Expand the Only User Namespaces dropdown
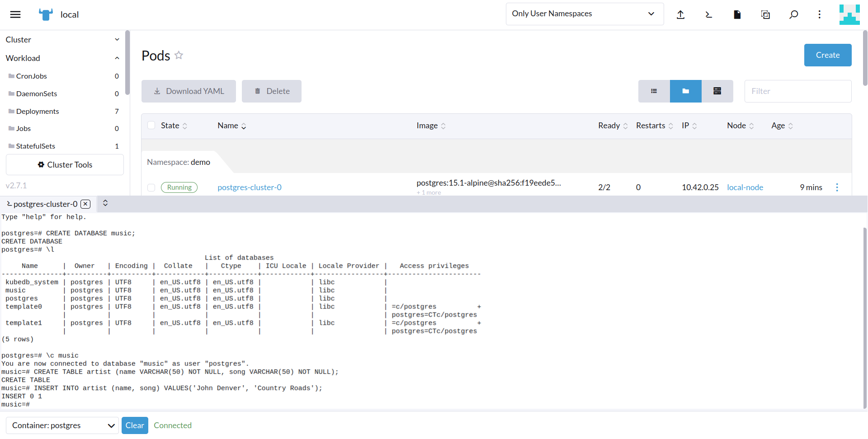Image resolution: width=868 pixels, height=439 pixels. click(x=584, y=14)
